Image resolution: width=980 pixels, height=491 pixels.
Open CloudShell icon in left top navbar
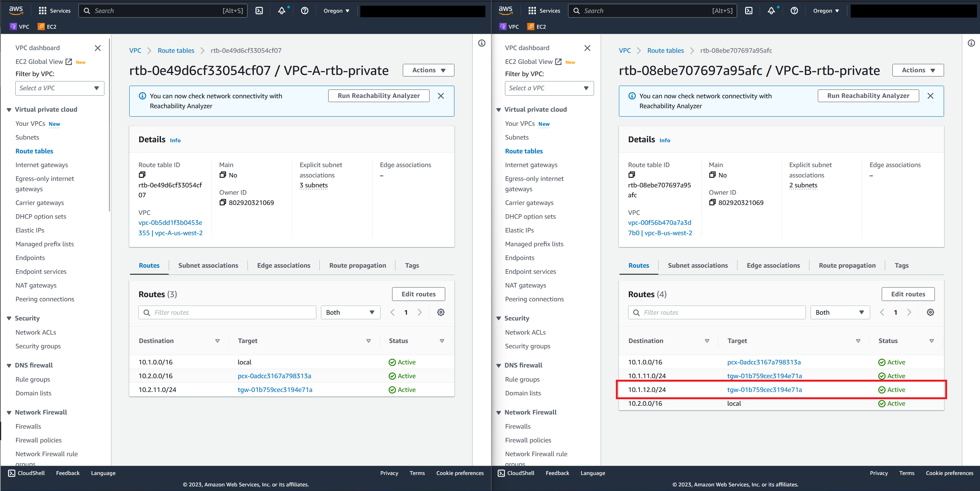[x=259, y=11]
